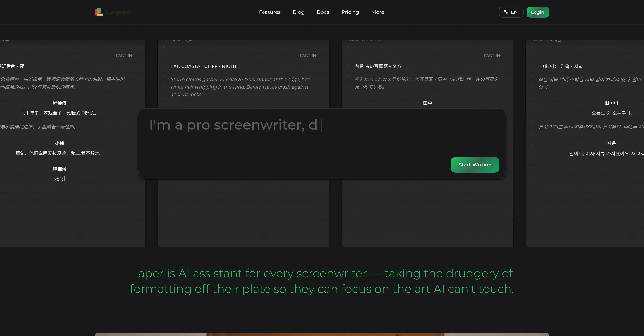Expand the More navigation menu

378,12
